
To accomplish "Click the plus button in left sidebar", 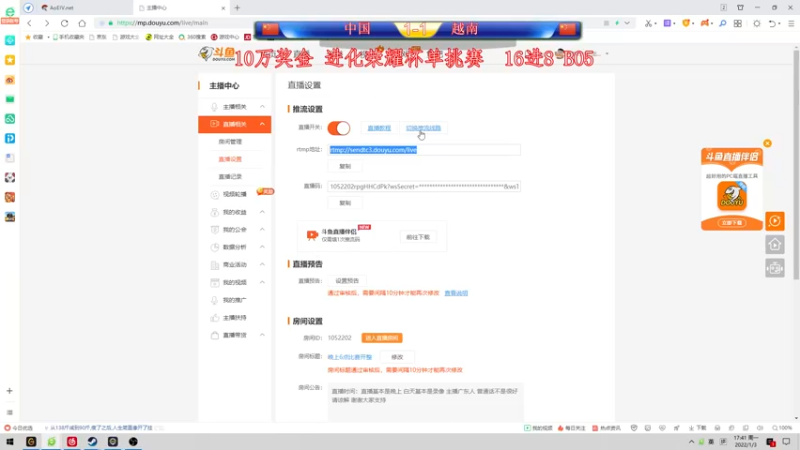I will click(x=10, y=391).
